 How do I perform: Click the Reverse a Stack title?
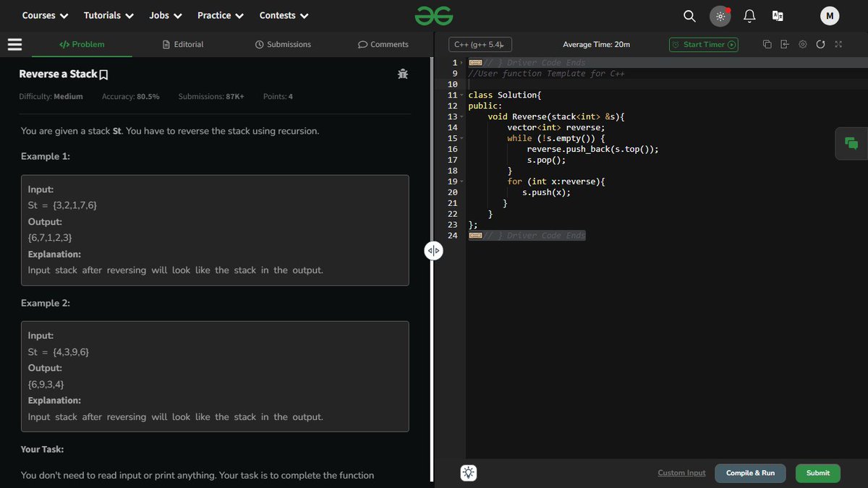coord(58,74)
